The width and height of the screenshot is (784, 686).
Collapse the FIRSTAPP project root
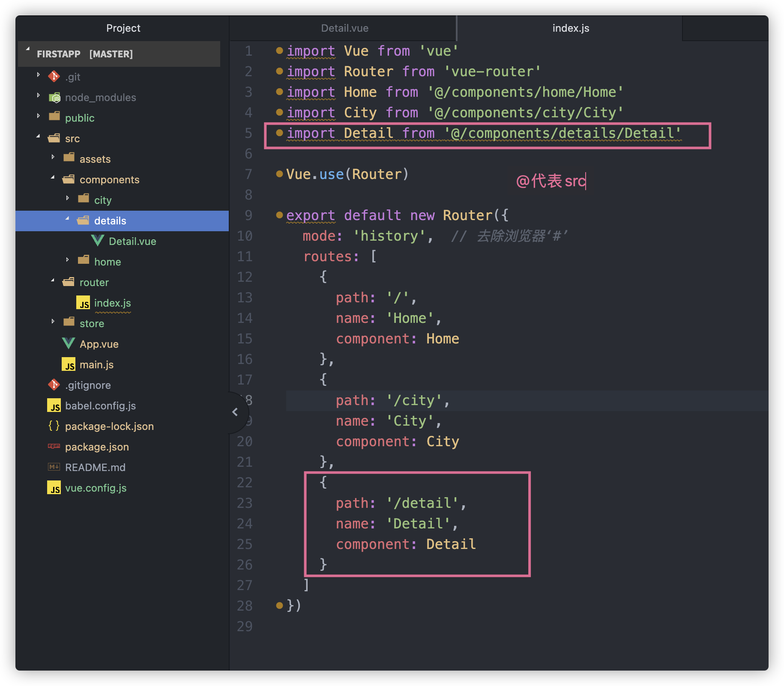(x=28, y=49)
